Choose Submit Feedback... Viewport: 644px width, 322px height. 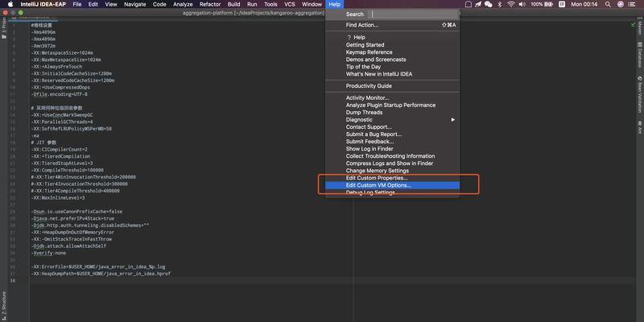tap(392, 142)
